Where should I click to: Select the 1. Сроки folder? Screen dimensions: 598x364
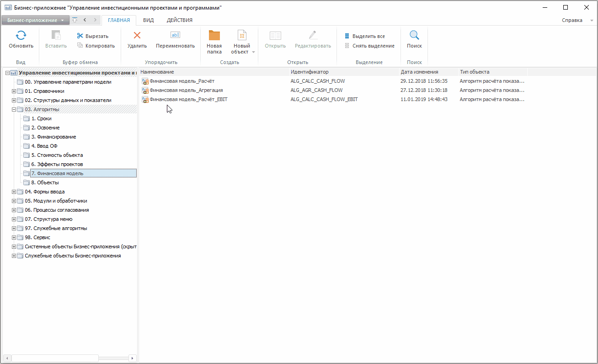(41, 118)
